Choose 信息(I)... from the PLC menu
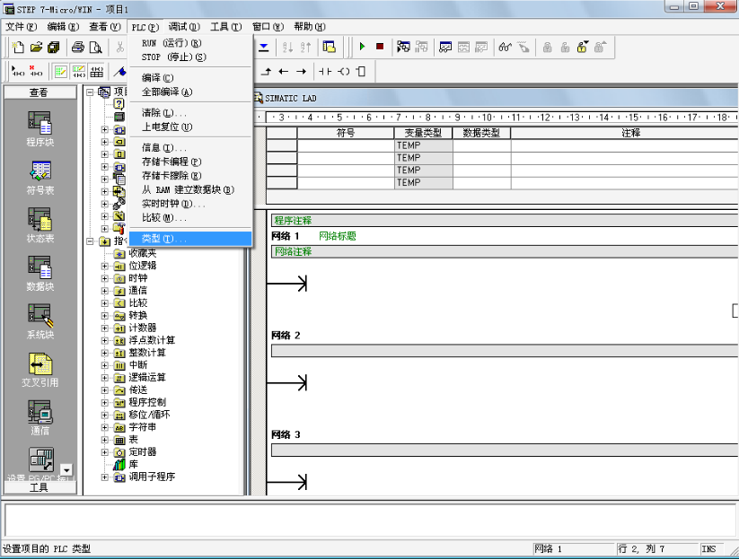739x560 pixels. coord(190,148)
